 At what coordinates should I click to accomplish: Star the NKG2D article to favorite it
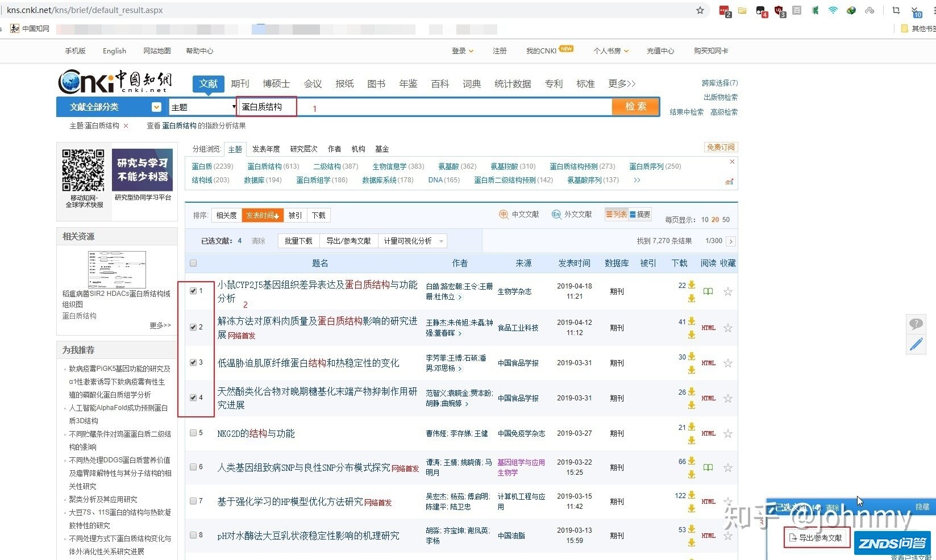728,433
